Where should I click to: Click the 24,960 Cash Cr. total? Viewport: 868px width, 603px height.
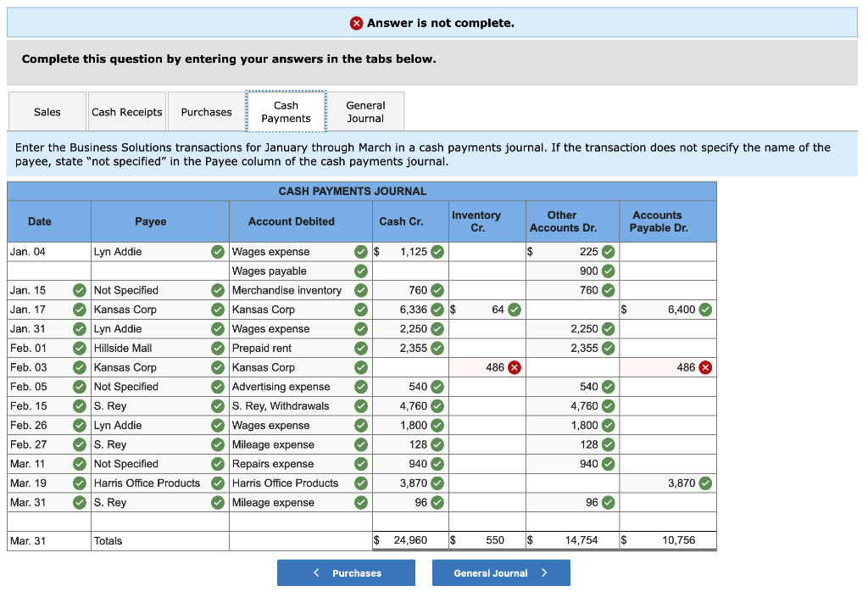pyautogui.click(x=410, y=540)
